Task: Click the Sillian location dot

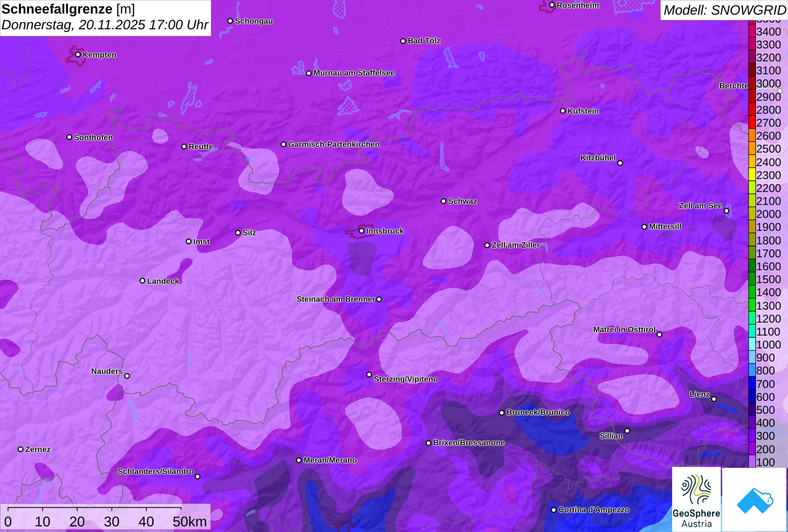Action: (x=627, y=431)
